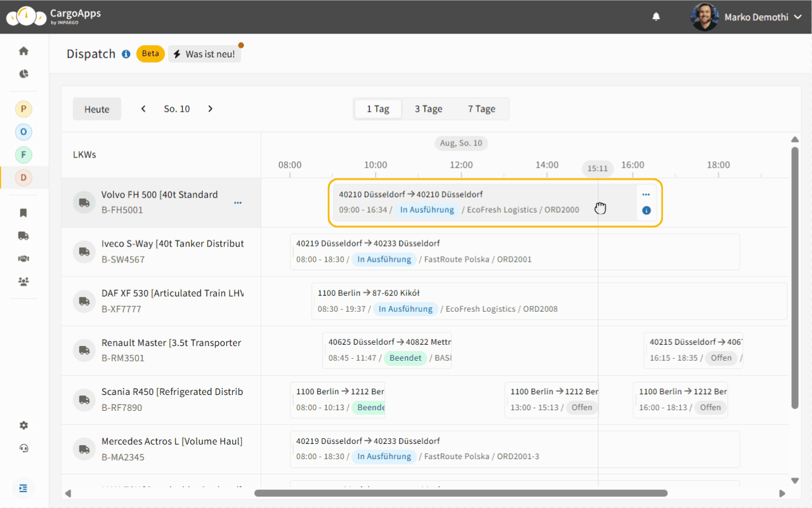Open the notification bell
Viewport: 812px width, 508px height.
tap(656, 17)
